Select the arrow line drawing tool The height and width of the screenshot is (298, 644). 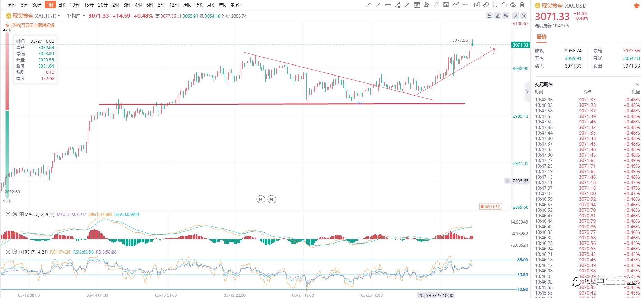[x=369, y=5]
